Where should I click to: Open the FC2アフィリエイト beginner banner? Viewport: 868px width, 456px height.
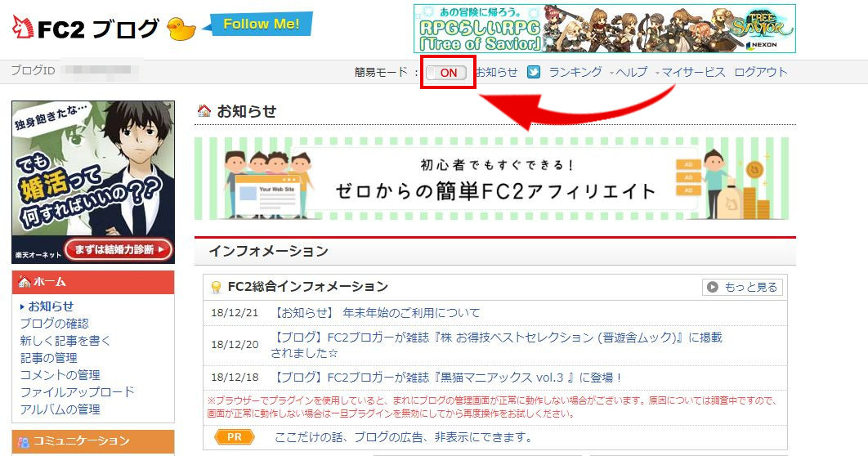click(x=491, y=179)
